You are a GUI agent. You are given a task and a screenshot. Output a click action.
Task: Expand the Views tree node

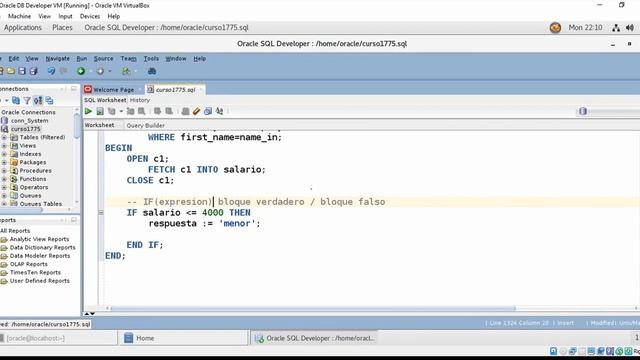click(x=4, y=146)
